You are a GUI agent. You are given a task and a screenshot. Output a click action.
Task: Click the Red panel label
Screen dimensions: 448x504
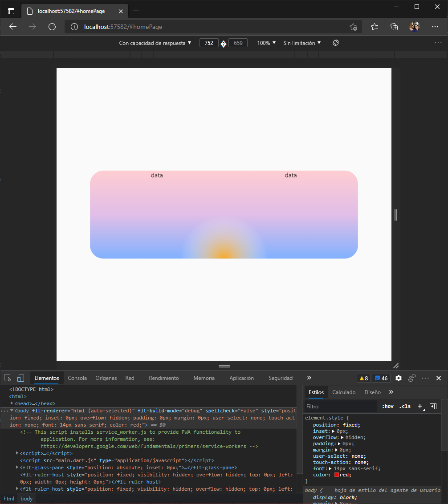(130, 378)
